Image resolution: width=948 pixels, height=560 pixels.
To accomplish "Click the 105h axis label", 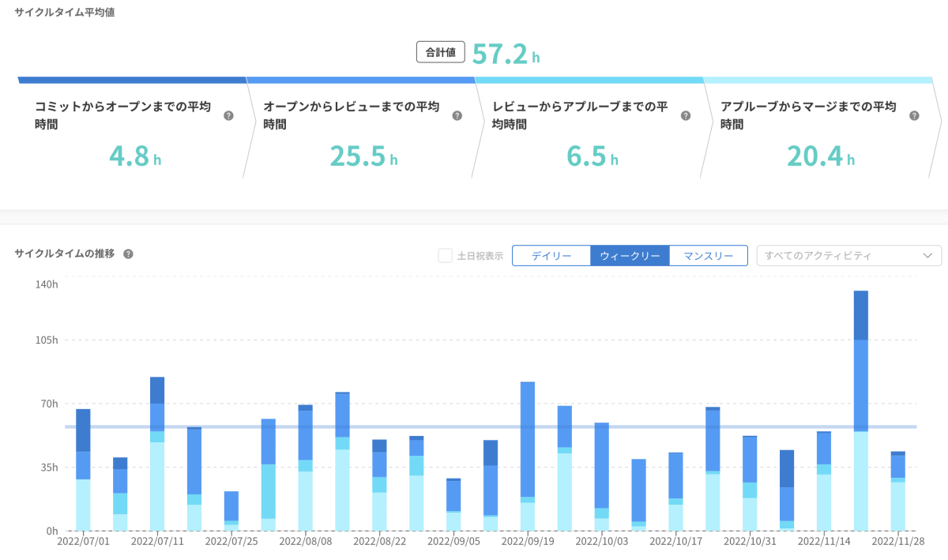I will coord(47,340).
